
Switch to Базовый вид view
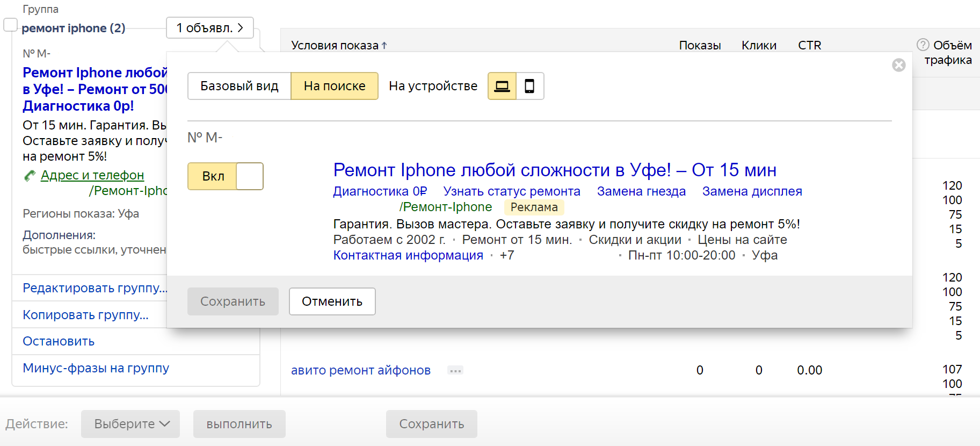click(x=239, y=86)
